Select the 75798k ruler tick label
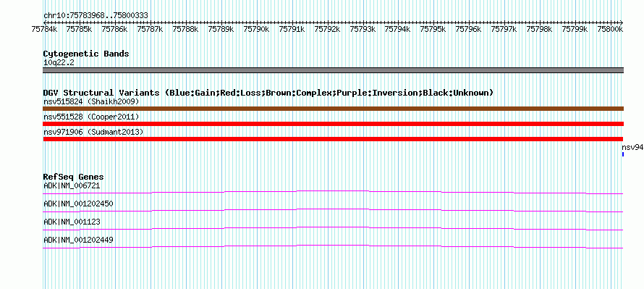This screenshot has width=644, height=289. click(539, 29)
